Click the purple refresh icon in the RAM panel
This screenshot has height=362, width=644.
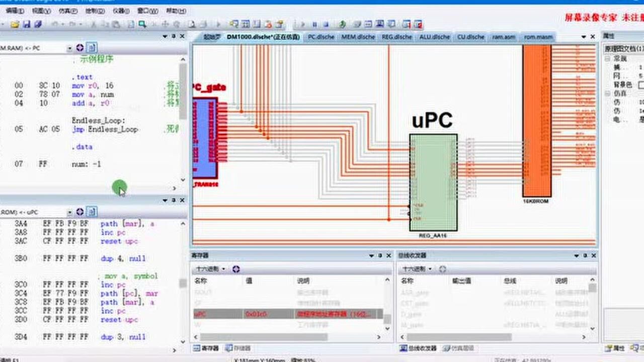(80, 48)
